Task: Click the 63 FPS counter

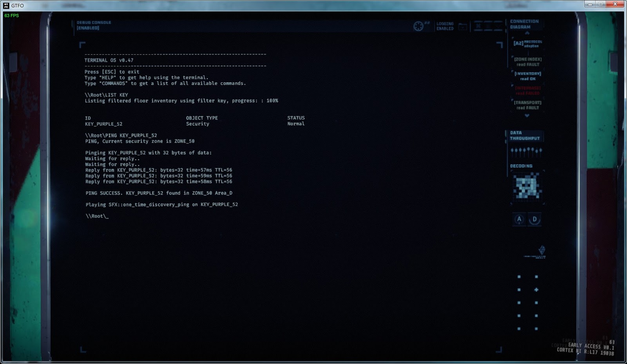Action: point(11,16)
